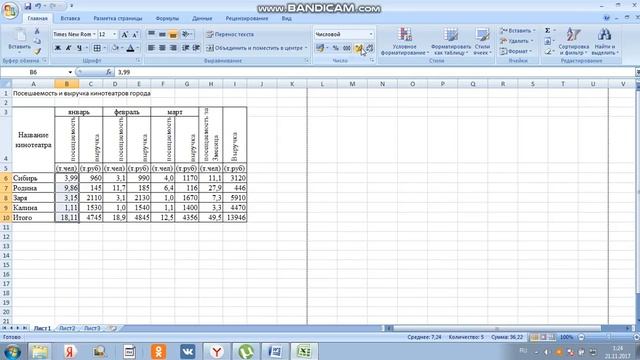The width and height of the screenshot is (640, 360).
Task: Align cell content to top
Action: point(151,34)
